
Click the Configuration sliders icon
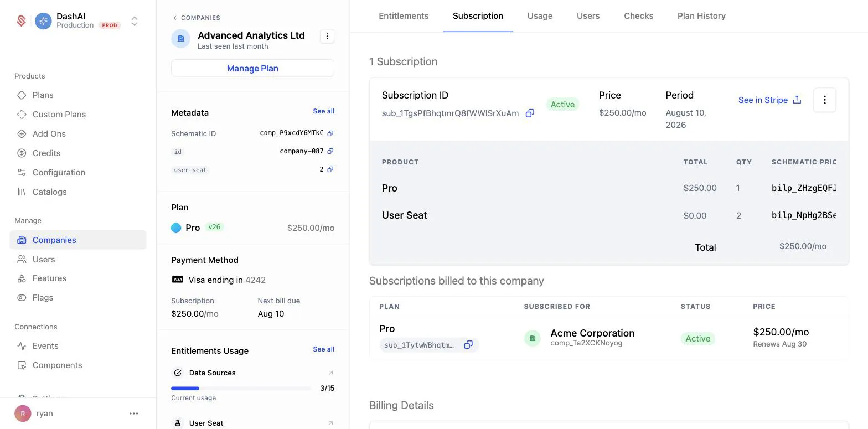click(22, 173)
